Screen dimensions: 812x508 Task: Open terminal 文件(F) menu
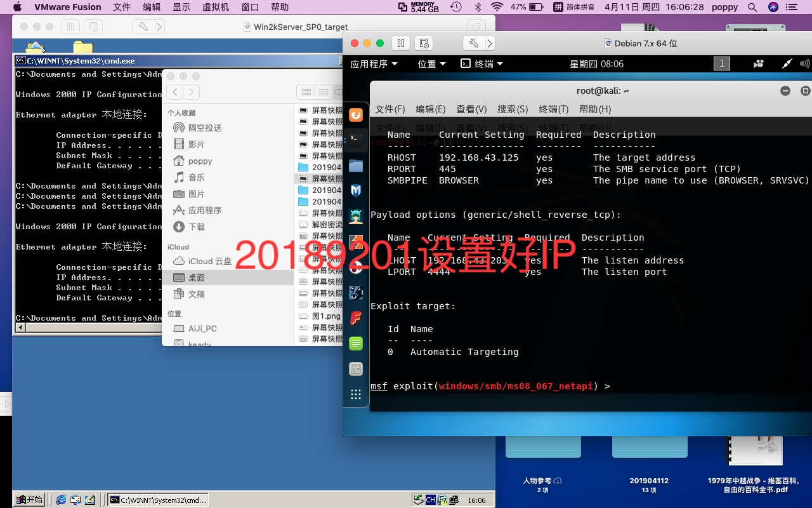click(x=390, y=109)
